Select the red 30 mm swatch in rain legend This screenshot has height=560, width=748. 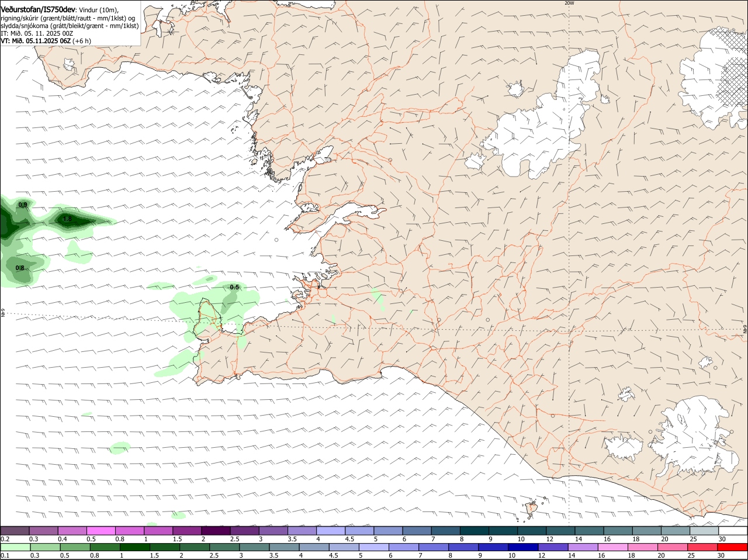(x=733, y=547)
